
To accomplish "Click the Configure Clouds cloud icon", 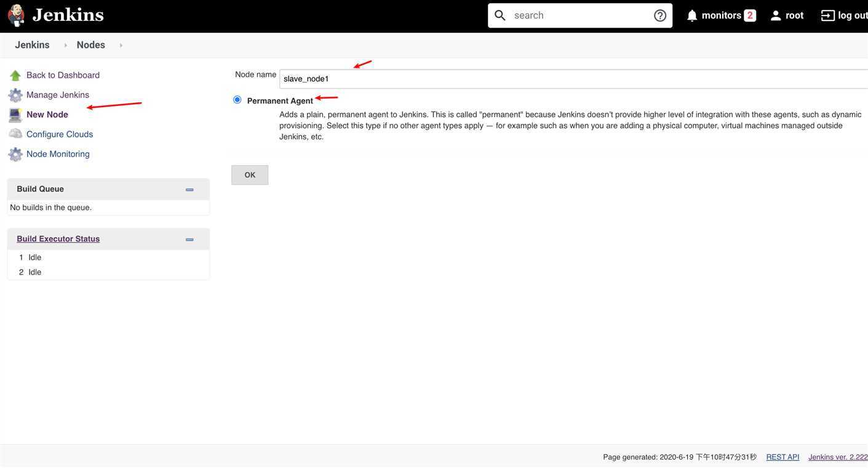I will [x=15, y=134].
